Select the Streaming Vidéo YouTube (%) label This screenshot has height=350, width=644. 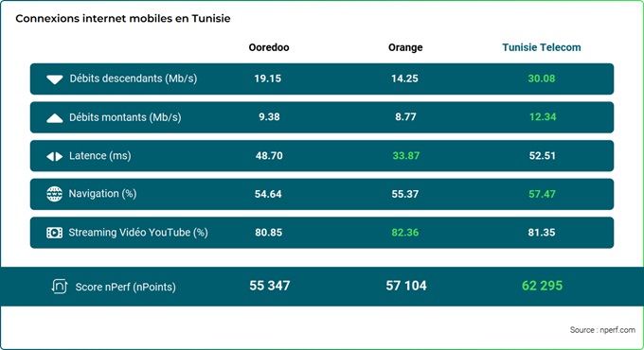[x=138, y=233]
